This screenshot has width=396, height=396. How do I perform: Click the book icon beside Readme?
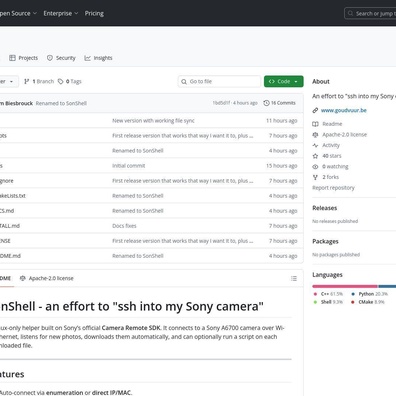pyautogui.click(x=315, y=124)
